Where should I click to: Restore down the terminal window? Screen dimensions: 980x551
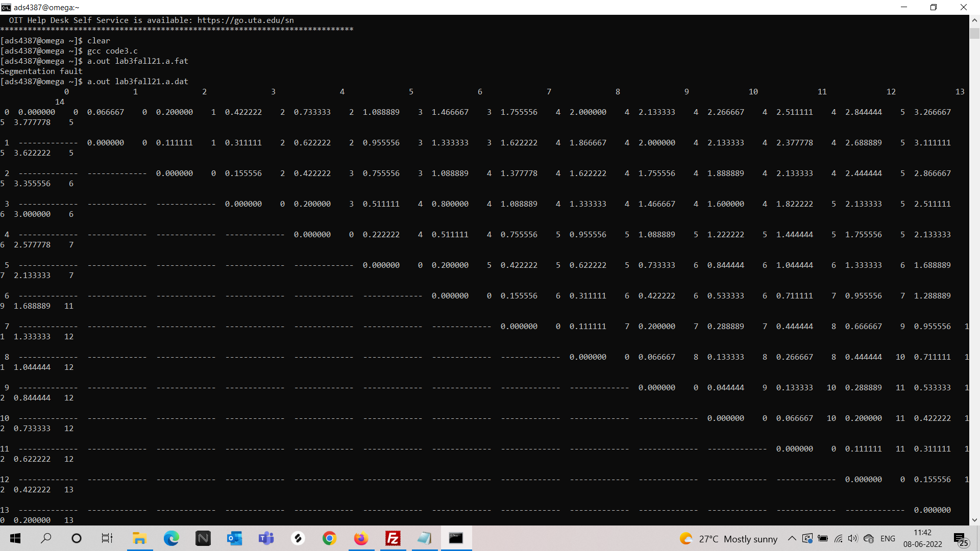coord(934,7)
